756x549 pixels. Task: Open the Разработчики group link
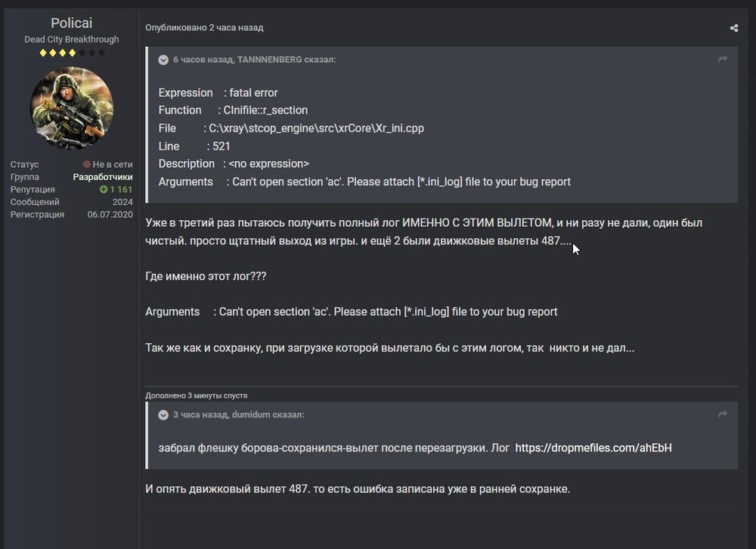pyautogui.click(x=103, y=177)
